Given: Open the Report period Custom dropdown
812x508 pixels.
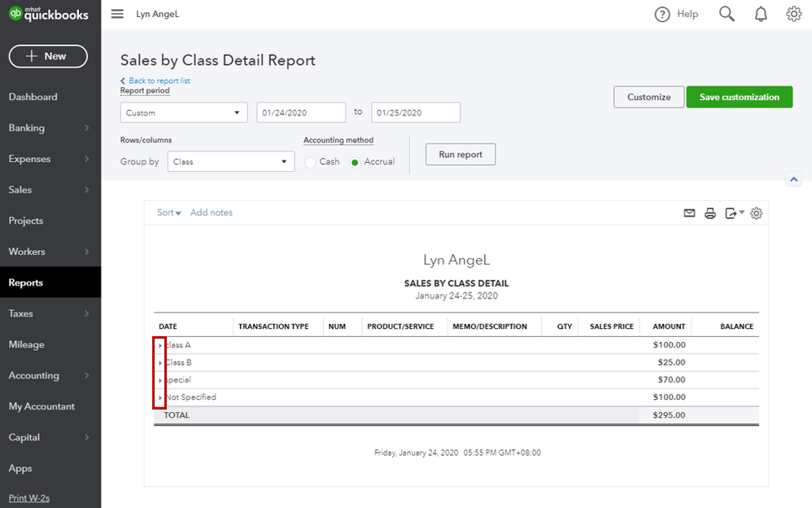Looking at the screenshot, I should 184,112.
